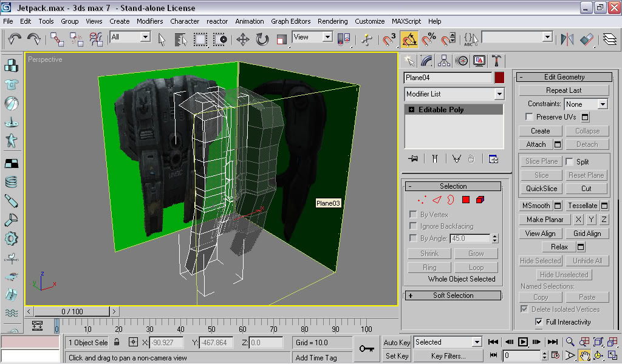This screenshot has height=364, width=622.
Task: Click the Attach button
Action: (536, 144)
